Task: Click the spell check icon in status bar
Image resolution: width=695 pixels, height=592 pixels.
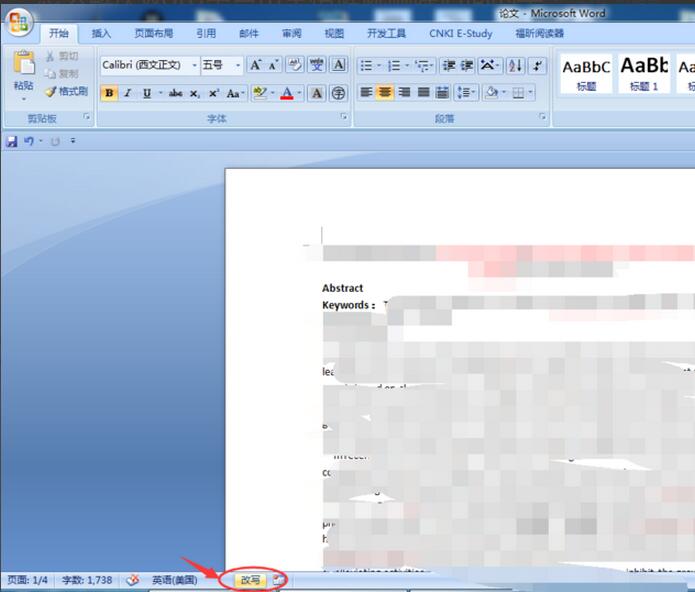Action: pyautogui.click(x=132, y=580)
